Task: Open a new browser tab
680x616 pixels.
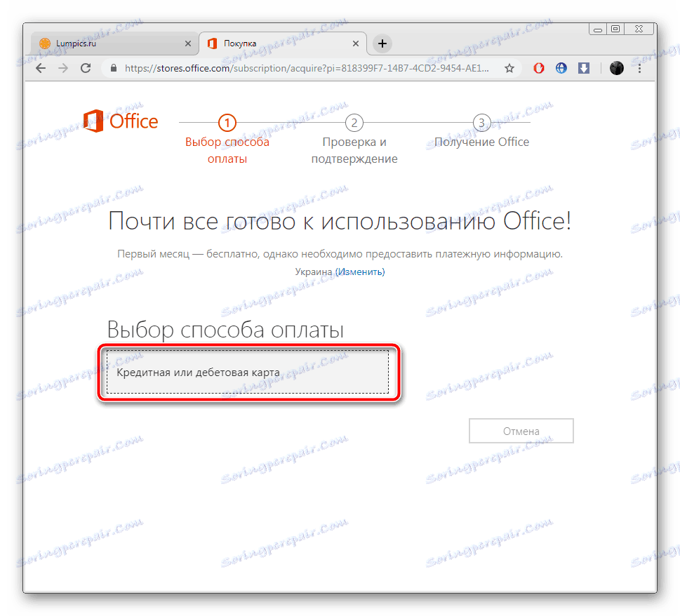Action: 381,43
